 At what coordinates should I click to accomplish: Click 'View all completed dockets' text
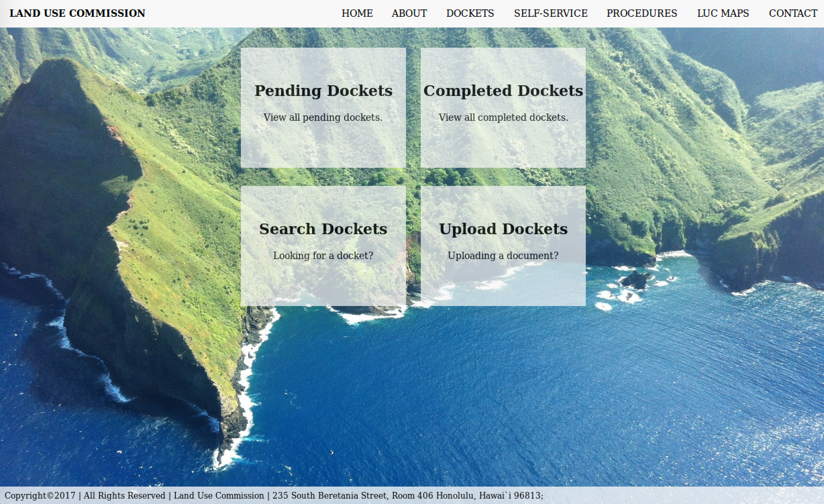click(503, 117)
